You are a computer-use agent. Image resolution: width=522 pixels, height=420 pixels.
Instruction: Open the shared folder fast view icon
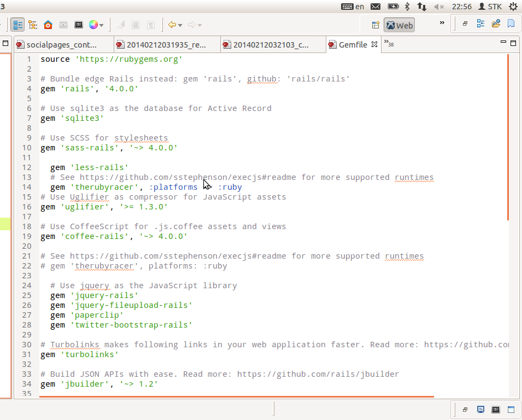click(496, 24)
